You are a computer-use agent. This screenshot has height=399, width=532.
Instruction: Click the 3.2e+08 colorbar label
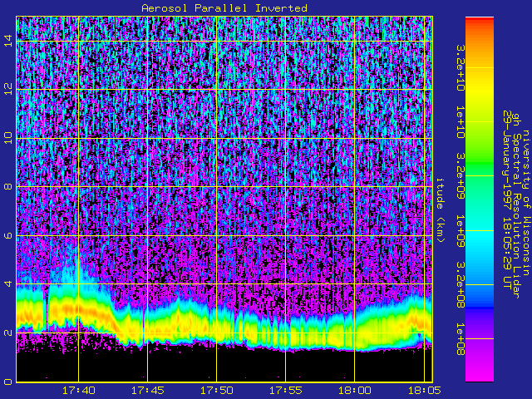pos(460,284)
